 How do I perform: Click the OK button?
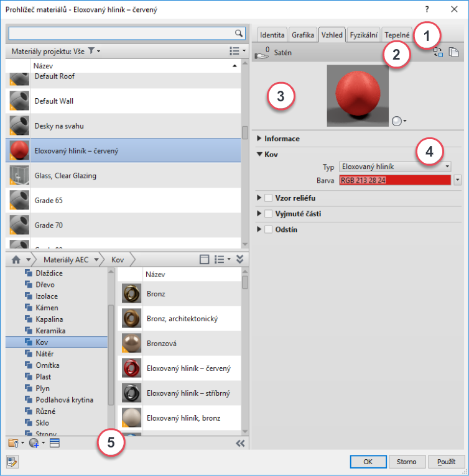368,462
